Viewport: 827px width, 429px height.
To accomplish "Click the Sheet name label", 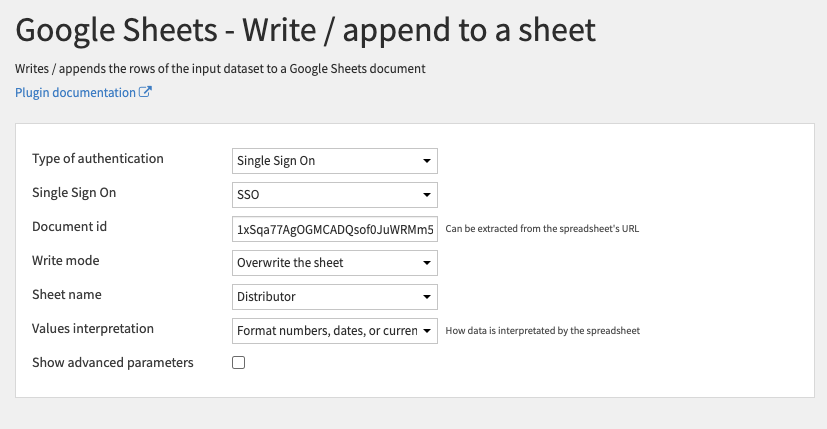I will (x=66, y=294).
